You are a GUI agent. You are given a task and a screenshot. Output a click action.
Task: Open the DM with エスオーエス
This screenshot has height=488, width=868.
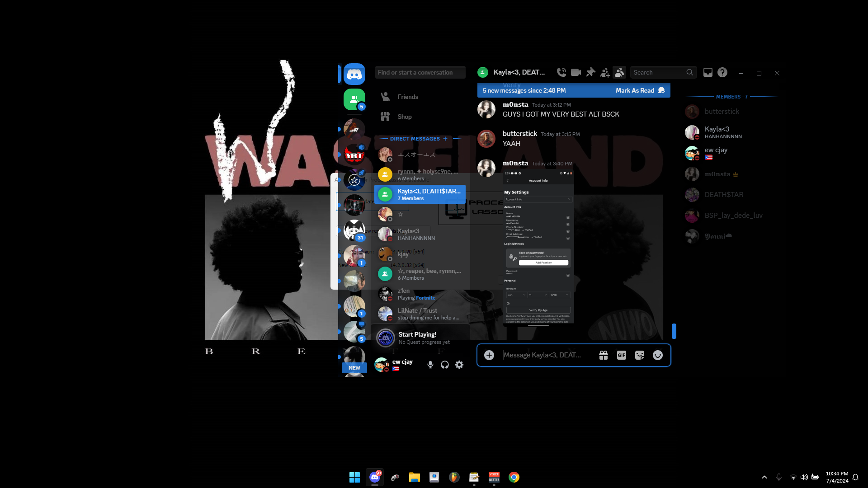(420, 155)
